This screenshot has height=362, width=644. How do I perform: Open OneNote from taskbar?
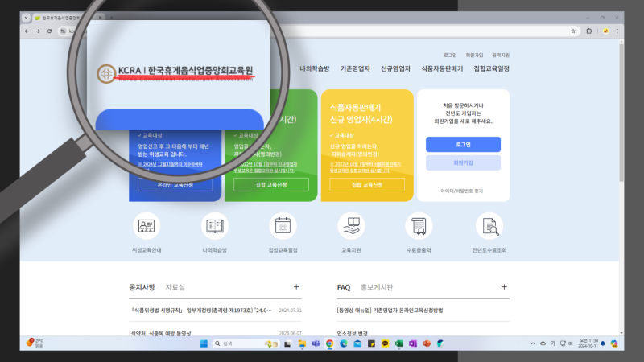coord(413,343)
